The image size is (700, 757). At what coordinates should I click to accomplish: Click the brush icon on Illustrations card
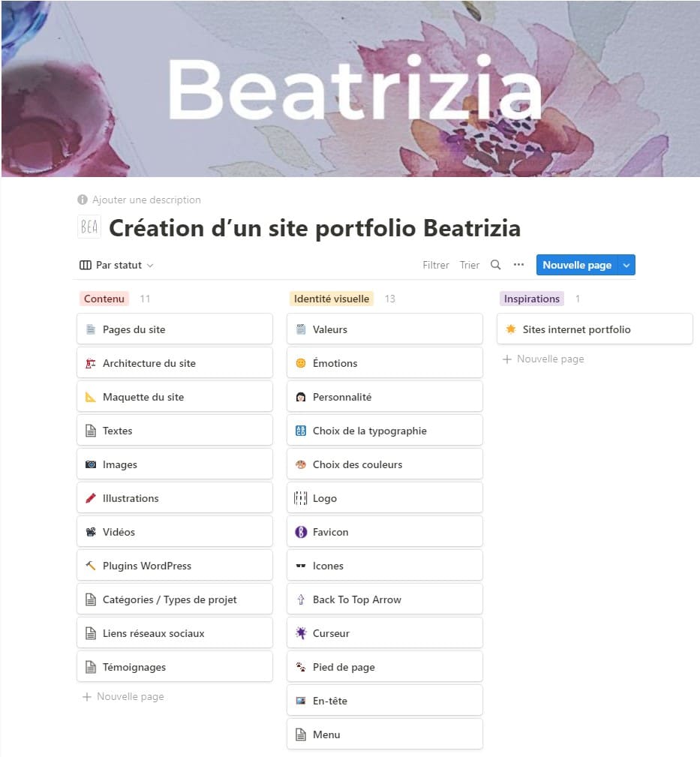tap(89, 497)
